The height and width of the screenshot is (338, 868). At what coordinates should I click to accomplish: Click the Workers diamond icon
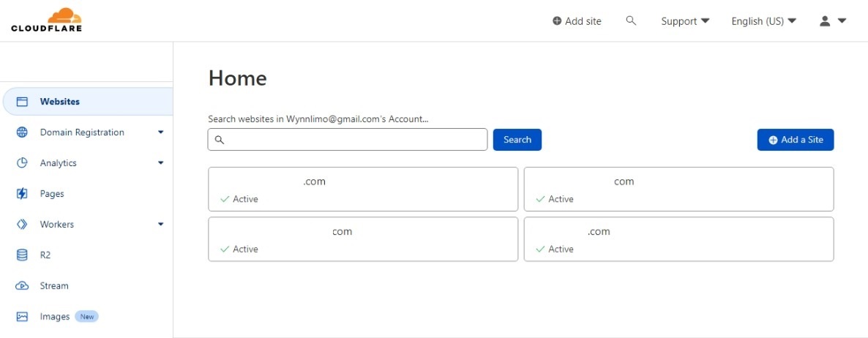(22, 225)
